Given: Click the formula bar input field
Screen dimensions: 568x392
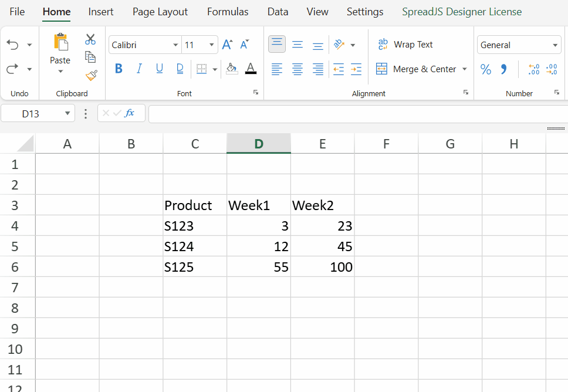Looking at the screenshot, I should click(359, 114).
